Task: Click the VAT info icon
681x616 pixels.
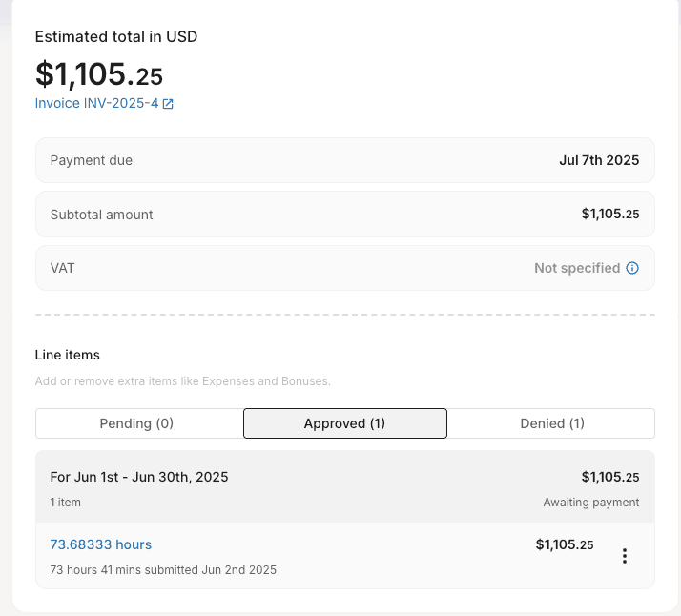Action: click(x=632, y=268)
